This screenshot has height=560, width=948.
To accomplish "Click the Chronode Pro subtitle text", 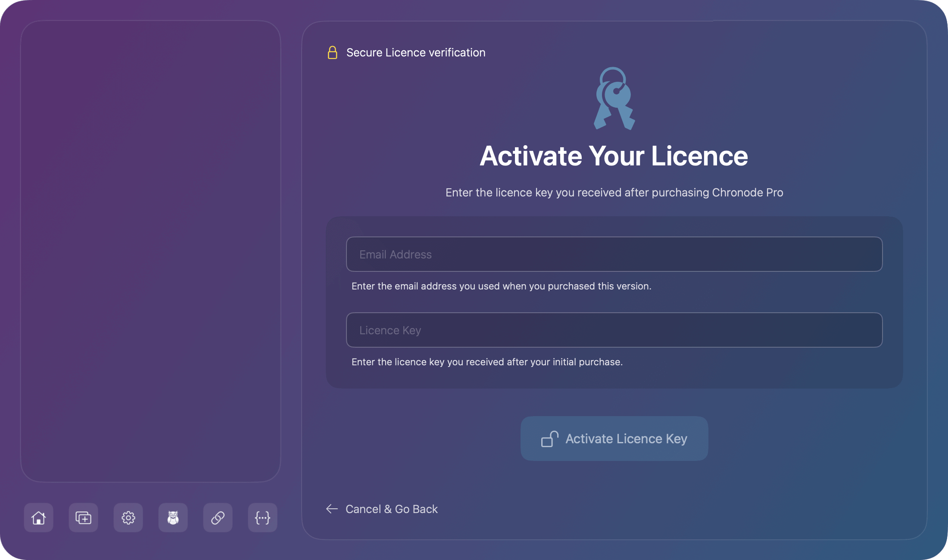I will pyautogui.click(x=614, y=193).
